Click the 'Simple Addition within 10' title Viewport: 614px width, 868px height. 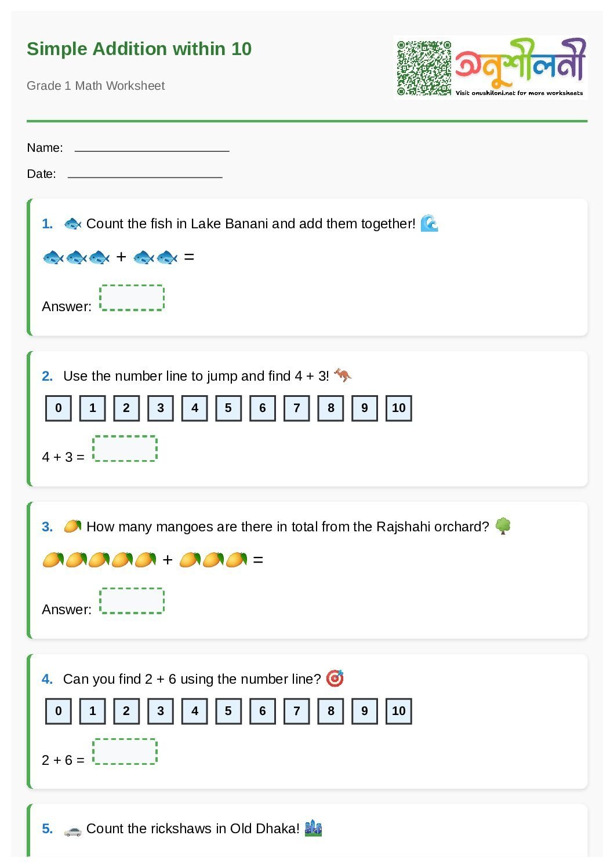(x=139, y=49)
